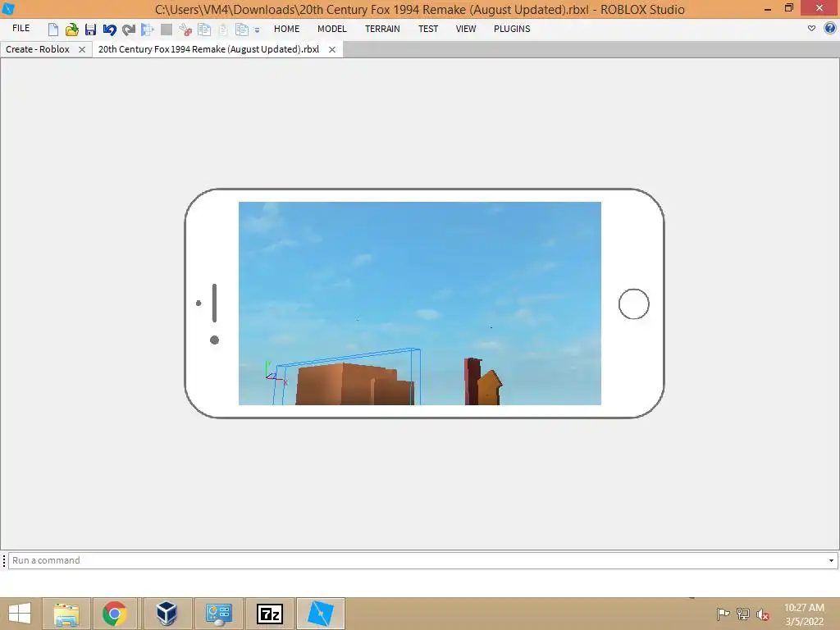
Task: Open the Windows Start menu
Action: pos(20,614)
